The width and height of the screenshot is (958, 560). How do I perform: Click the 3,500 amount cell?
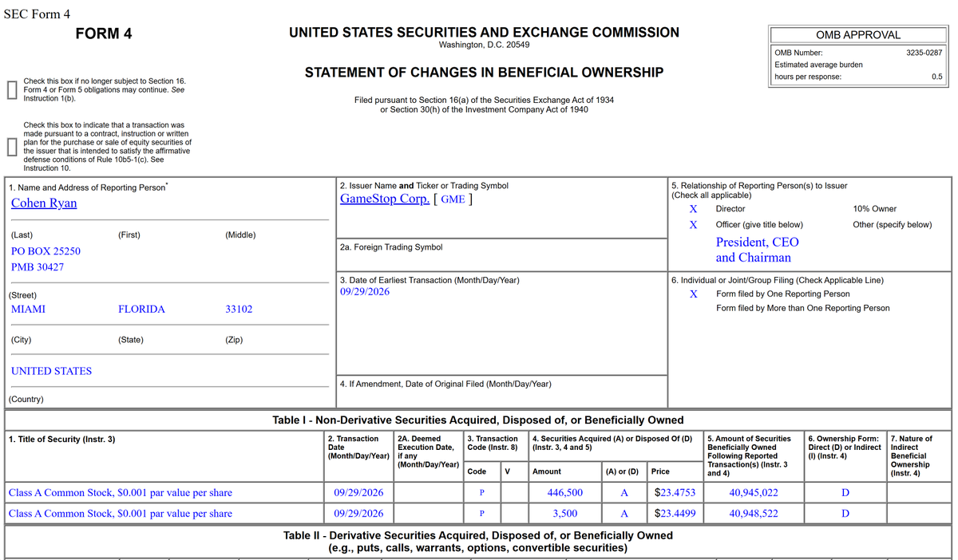click(564, 514)
